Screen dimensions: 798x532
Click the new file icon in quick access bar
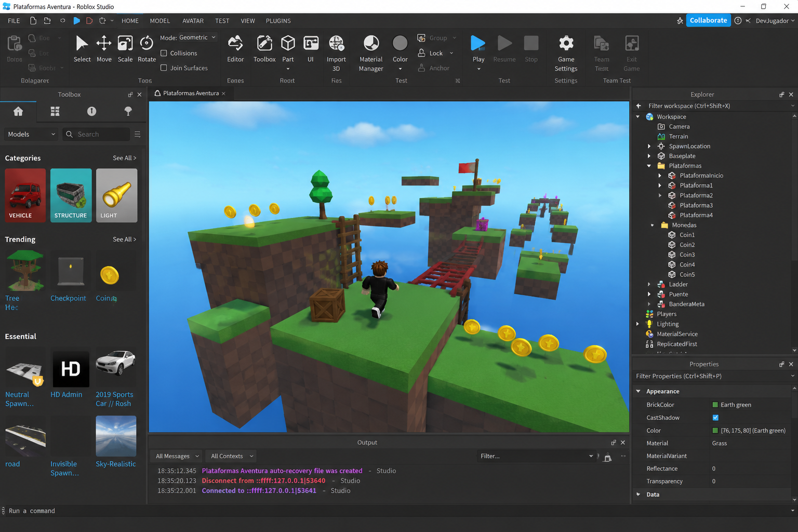33,21
